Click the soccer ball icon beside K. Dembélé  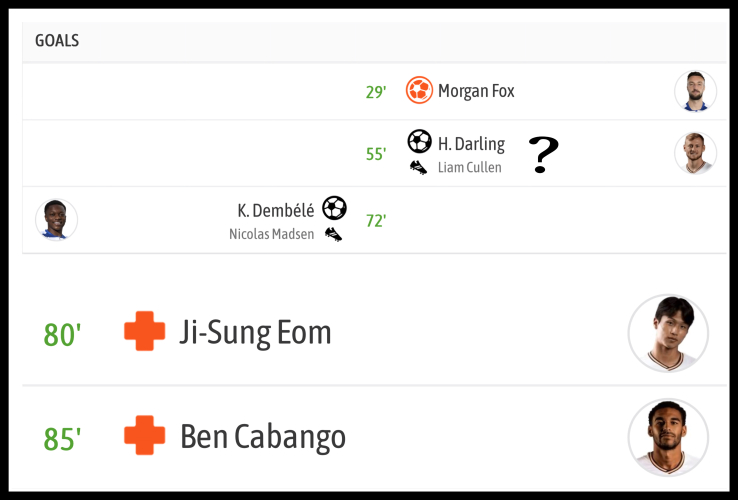click(x=334, y=208)
